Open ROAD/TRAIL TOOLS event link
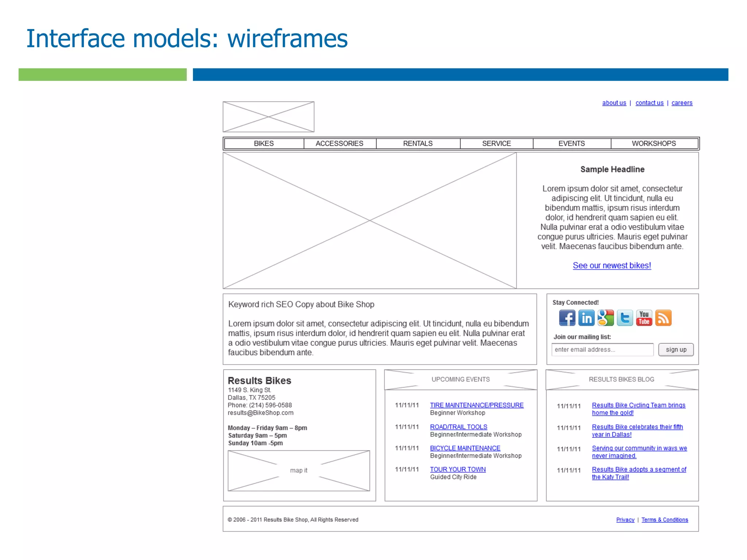Screen dimensions: 747x560 tap(458, 427)
